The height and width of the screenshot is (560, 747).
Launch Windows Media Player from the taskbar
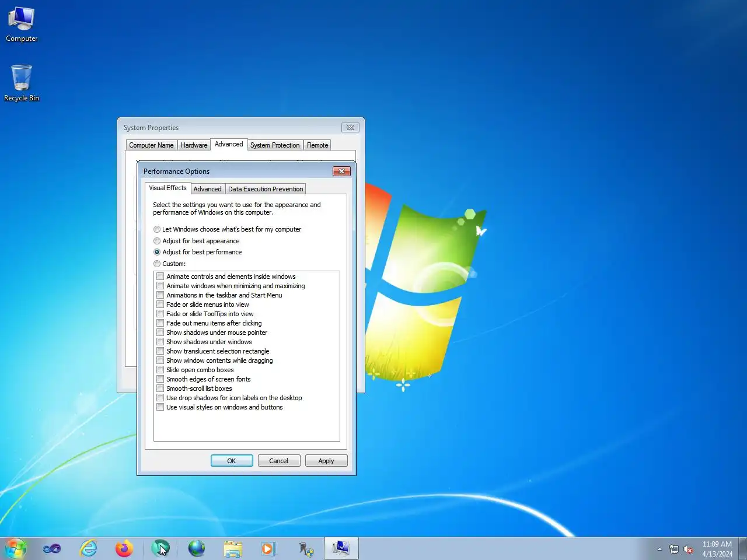[x=269, y=548]
